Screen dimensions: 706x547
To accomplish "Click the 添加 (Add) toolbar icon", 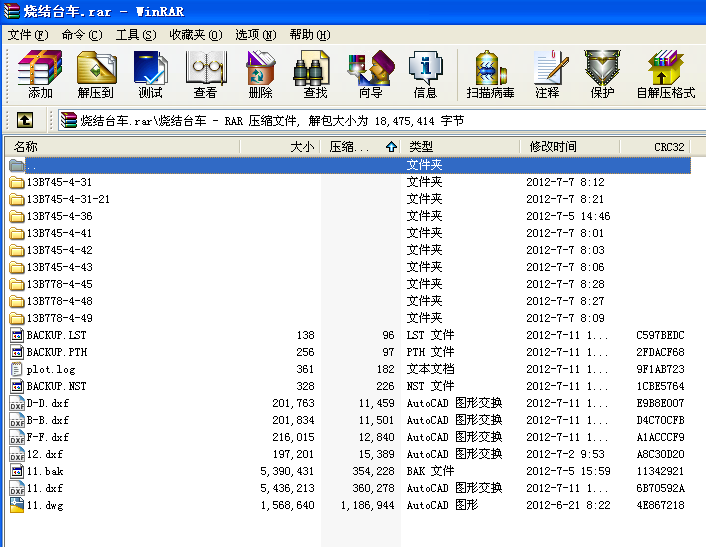I will [x=40, y=74].
